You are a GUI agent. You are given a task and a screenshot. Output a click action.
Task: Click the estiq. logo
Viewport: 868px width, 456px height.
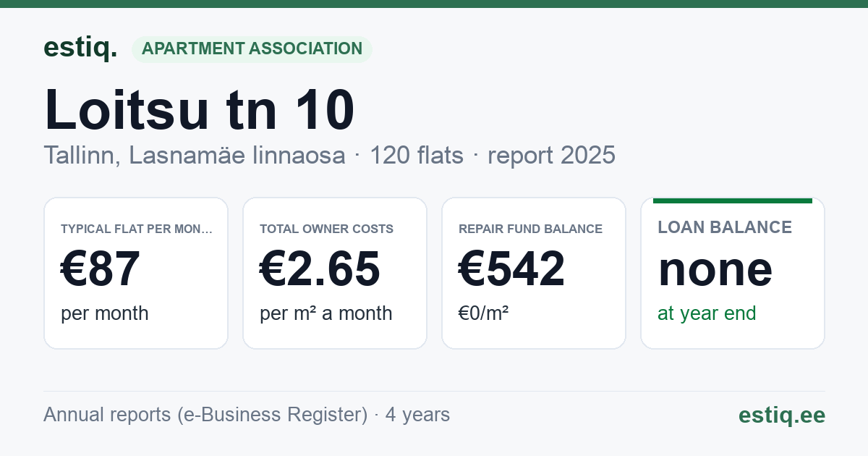point(80,48)
